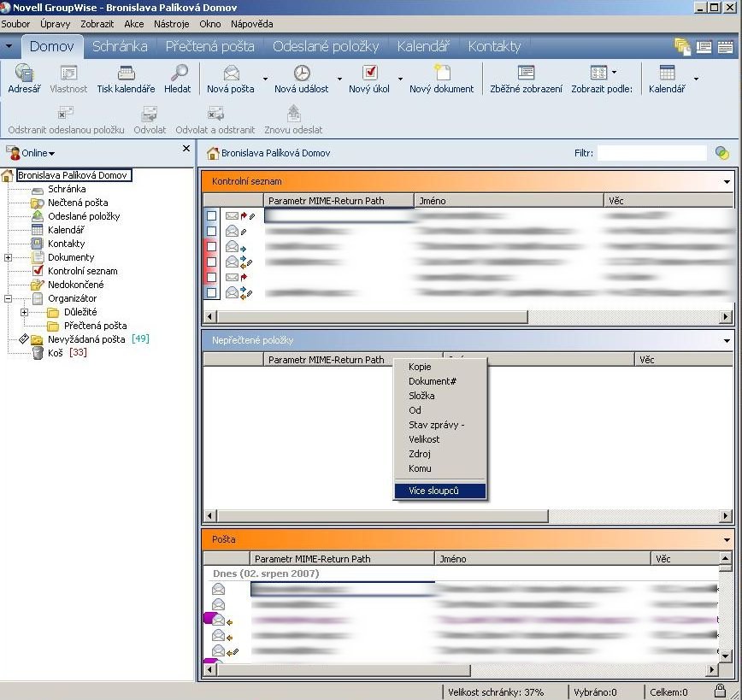Click Odvolat retract toolbar icon
This screenshot has width=742, height=700.
(150, 114)
